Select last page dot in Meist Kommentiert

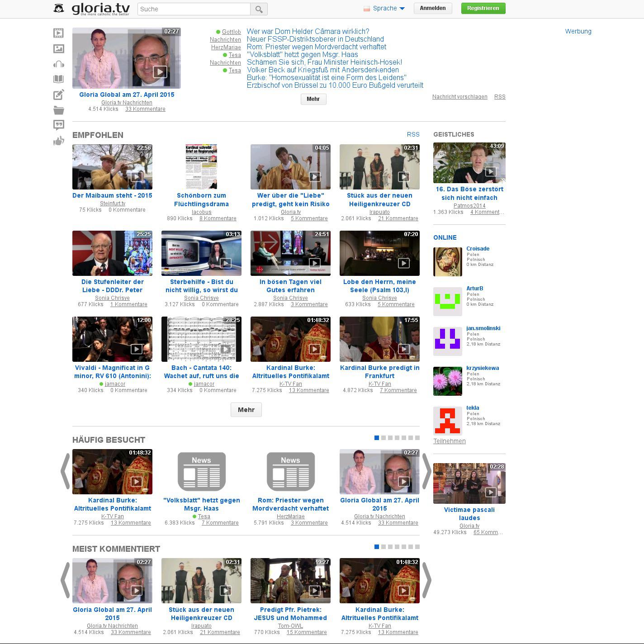[417, 547]
